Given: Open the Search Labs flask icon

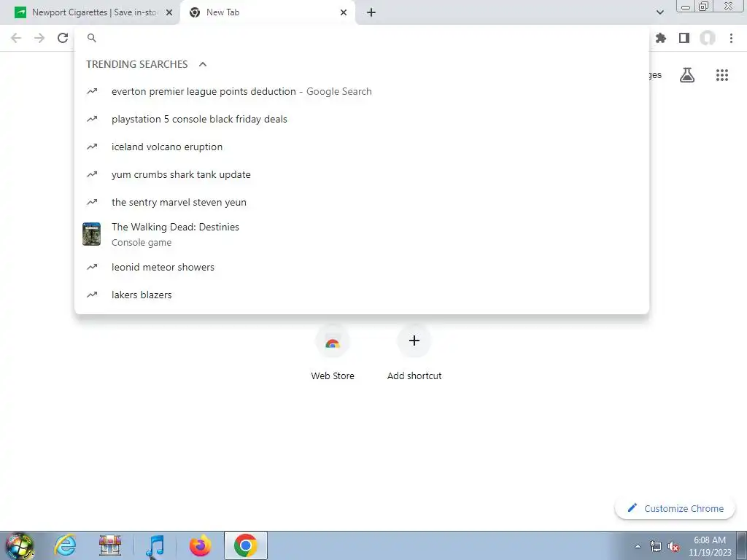Looking at the screenshot, I should (x=687, y=75).
